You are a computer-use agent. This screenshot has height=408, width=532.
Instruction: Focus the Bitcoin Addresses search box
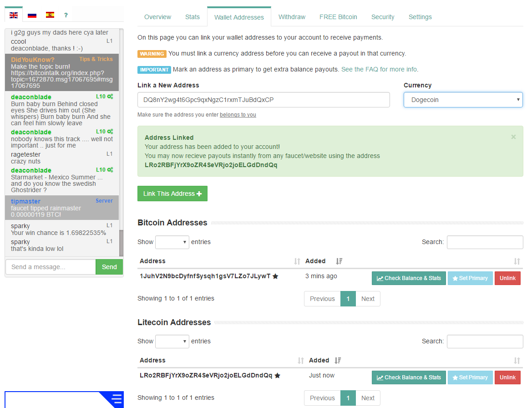click(x=485, y=242)
